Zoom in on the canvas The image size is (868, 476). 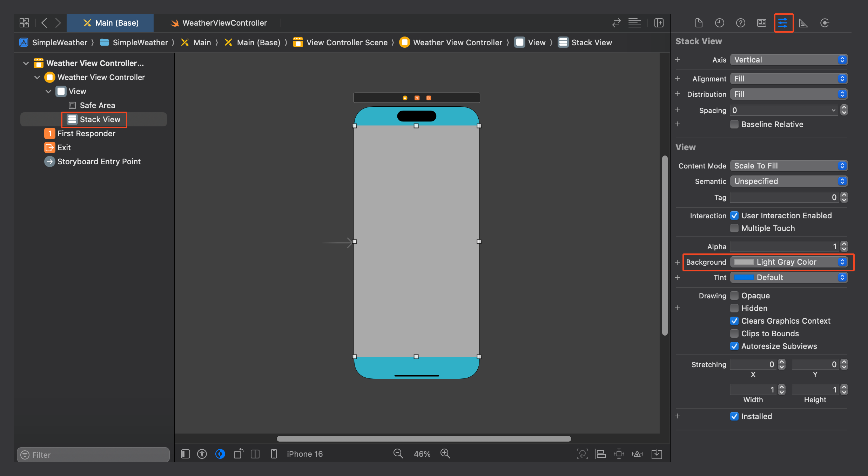tap(445, 454)
